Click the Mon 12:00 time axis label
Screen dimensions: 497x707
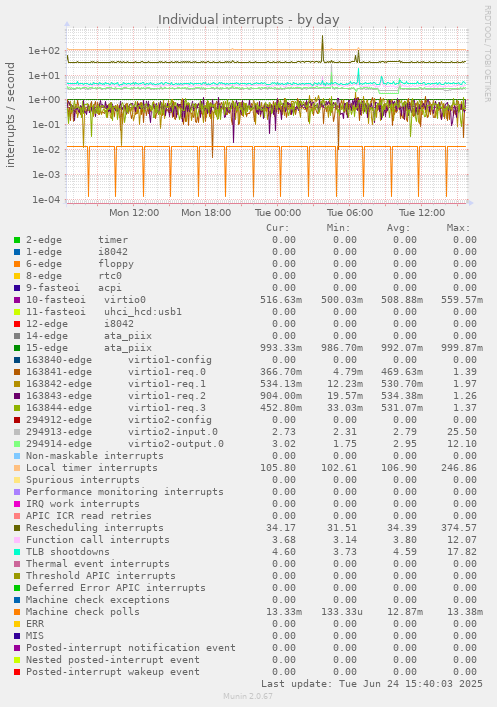coord(134,213)
